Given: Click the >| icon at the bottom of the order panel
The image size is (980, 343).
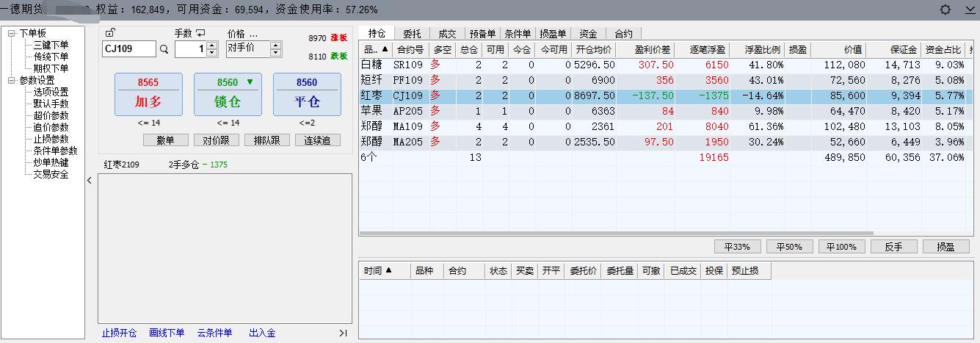Looking at the screenshot, I should click(x=343, y=333).
